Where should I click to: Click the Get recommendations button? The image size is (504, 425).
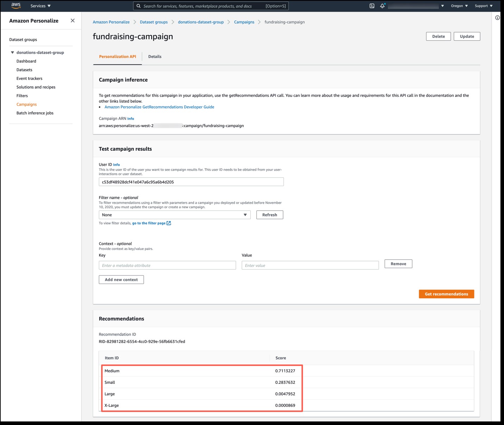(446, 294)
